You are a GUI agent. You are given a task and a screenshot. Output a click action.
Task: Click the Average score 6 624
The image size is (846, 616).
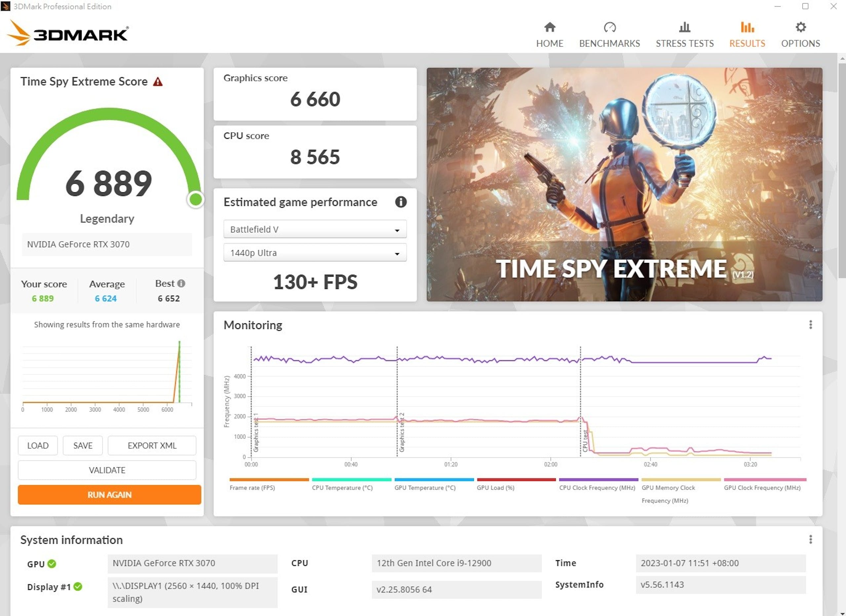click(x=105, y=299)
